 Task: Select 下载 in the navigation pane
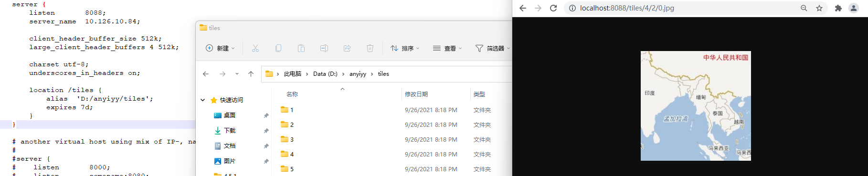[x=230, y=131]
